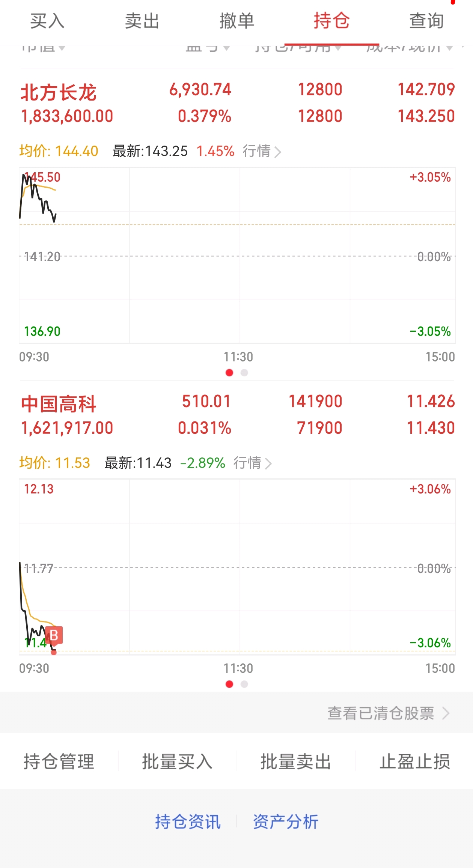Select second page dot under 中国高科 chart

coord(244,684)
